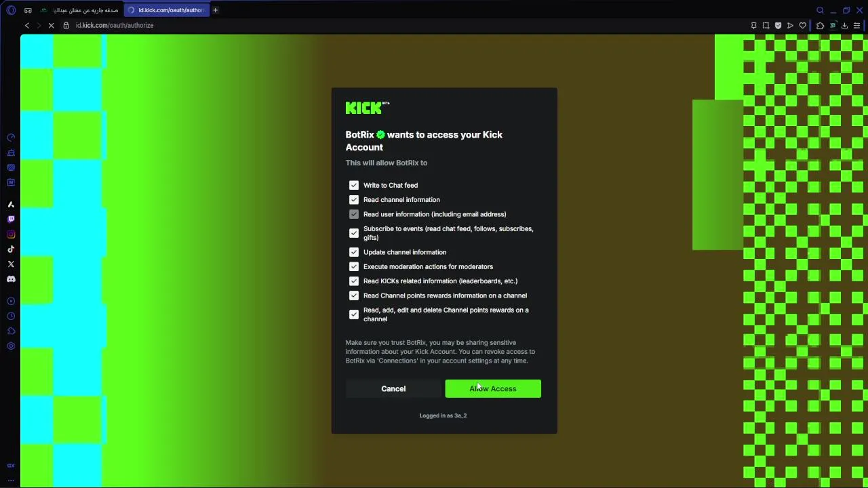Open Easy Setup sliders icon
The width and height of the screenshot is (868, 488).
[857, 26]
